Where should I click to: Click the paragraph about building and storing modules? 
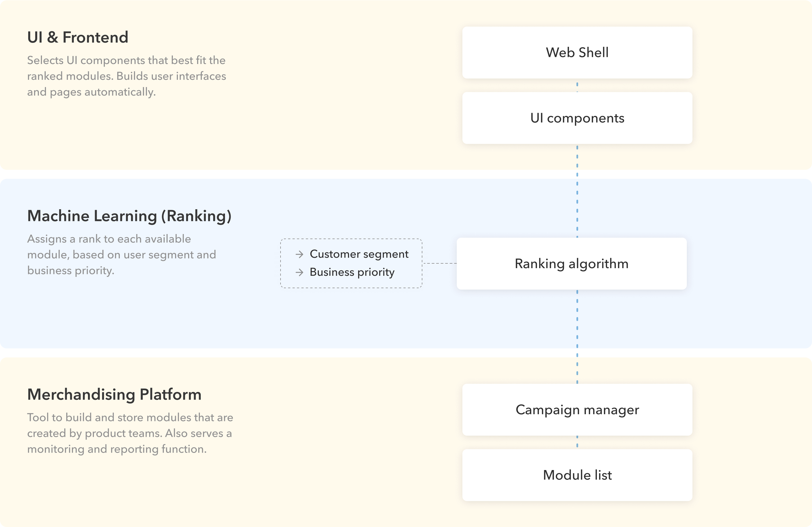pos(130,433)
